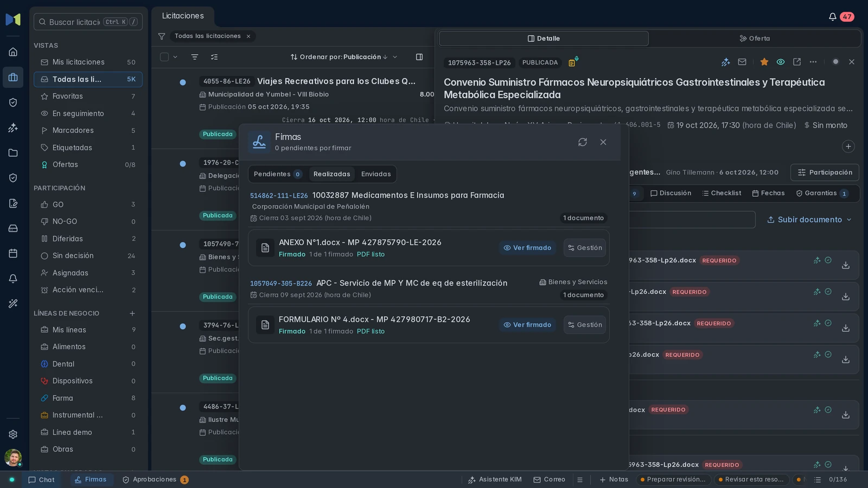Click the mail envelope icon in detail header

(x=742, y=62)
